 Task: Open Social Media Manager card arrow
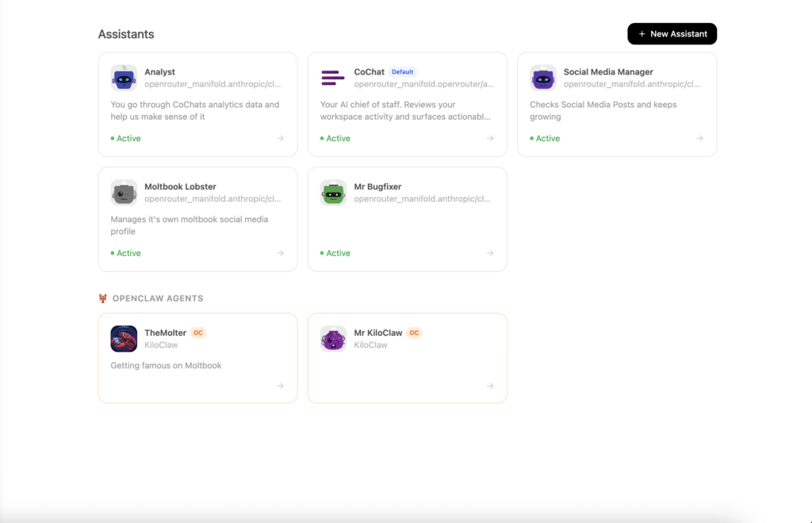click(699, 138)
